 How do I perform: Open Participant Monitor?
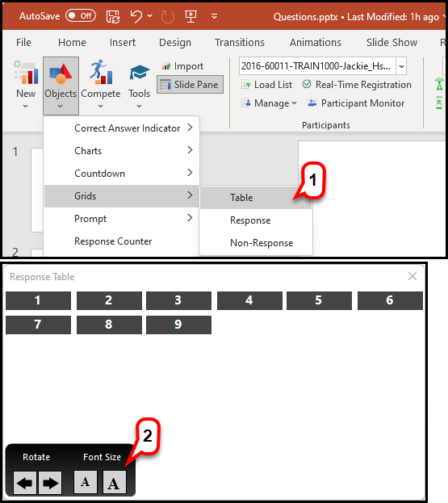(x=356, y=103)
